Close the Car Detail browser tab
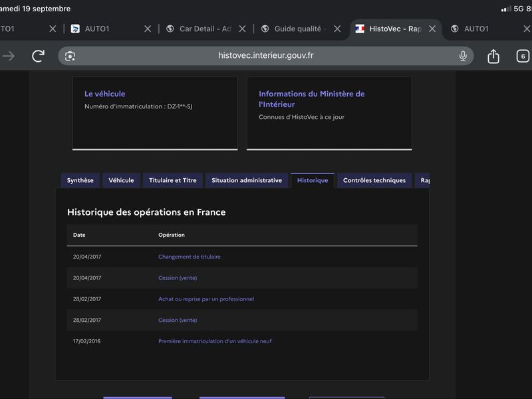532x399 pixels. (242, 29)
